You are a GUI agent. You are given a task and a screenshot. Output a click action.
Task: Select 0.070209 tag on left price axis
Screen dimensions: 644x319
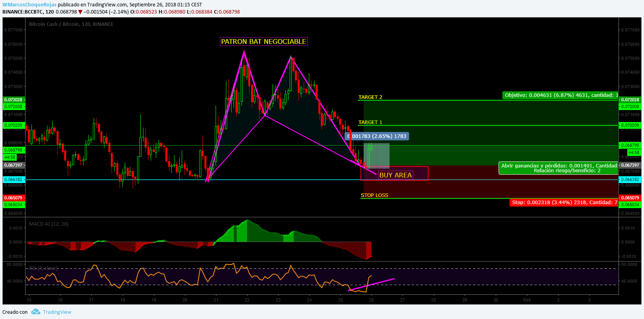[x=14, y=125]
